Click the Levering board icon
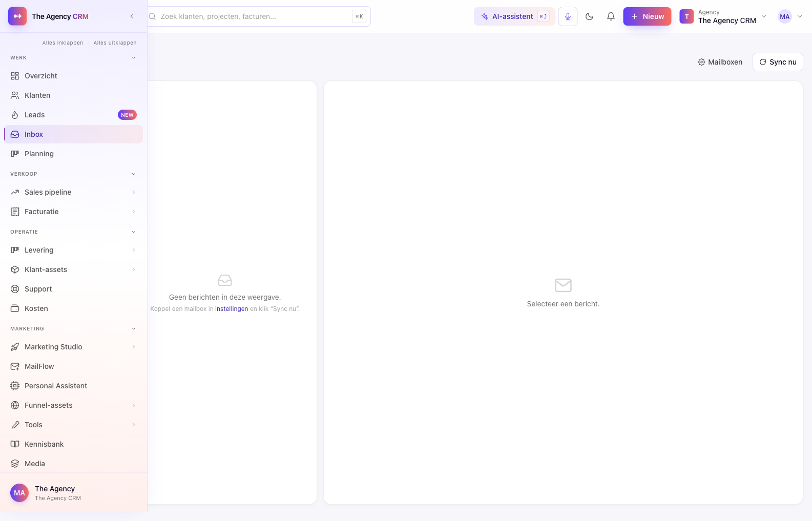 point(15,250)
